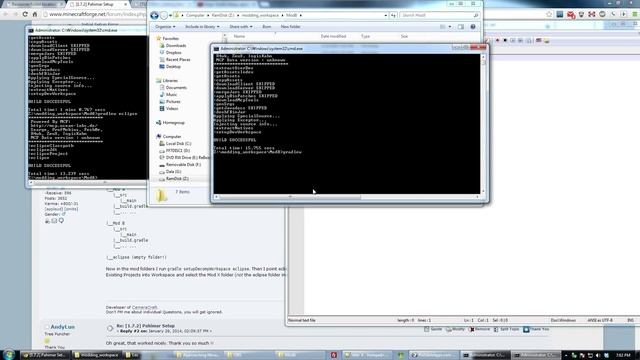Bookmark the page with the star icon
This screenshot has height=360, width=640.
click(x=549, y=14)
